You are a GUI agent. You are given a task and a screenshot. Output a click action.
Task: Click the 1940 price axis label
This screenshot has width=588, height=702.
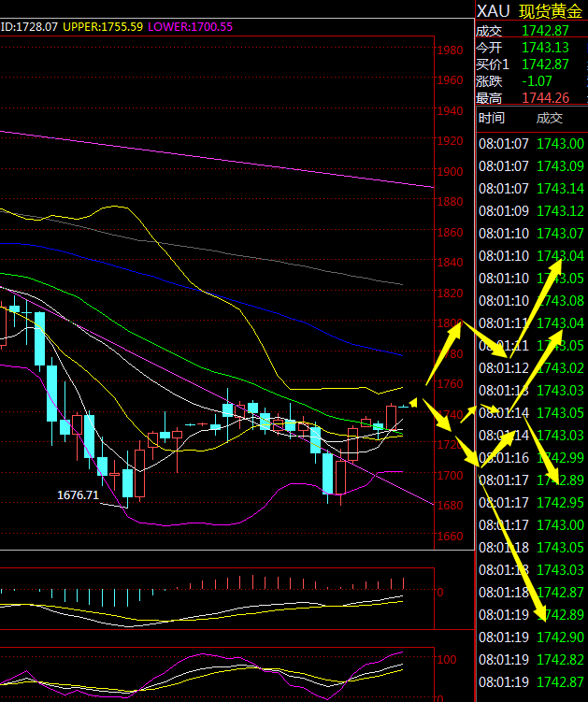tap(450, 111)
